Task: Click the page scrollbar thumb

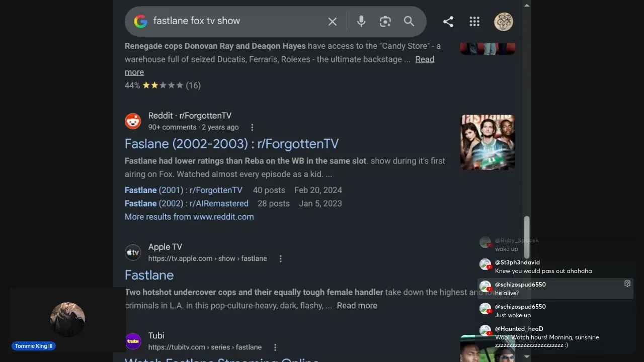Action: pyautogui.click(x=527, y=237)
